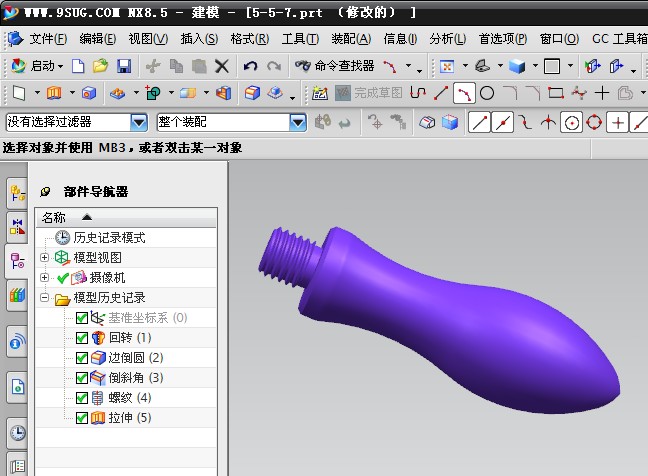Viewport: 648px width, 476px height.
Task: Click the New file icon
Action: click(x=78, y=66)
